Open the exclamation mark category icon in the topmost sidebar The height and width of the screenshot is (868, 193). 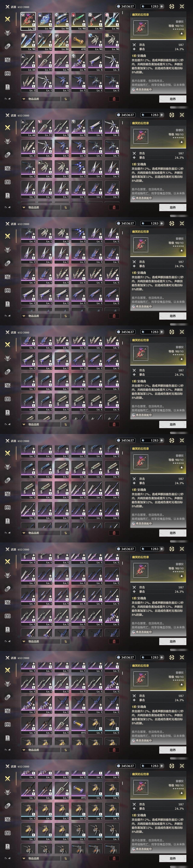click(x=7, y=87)
